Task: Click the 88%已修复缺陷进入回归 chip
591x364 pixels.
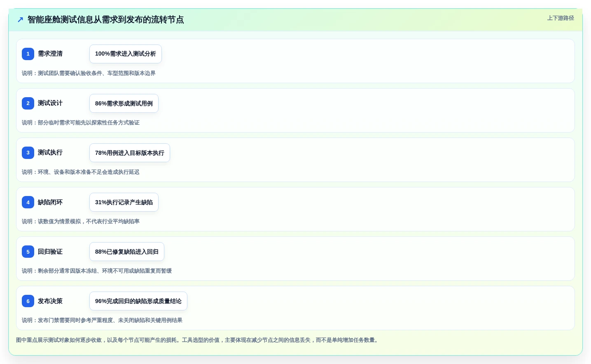Action: pos(127,252)
